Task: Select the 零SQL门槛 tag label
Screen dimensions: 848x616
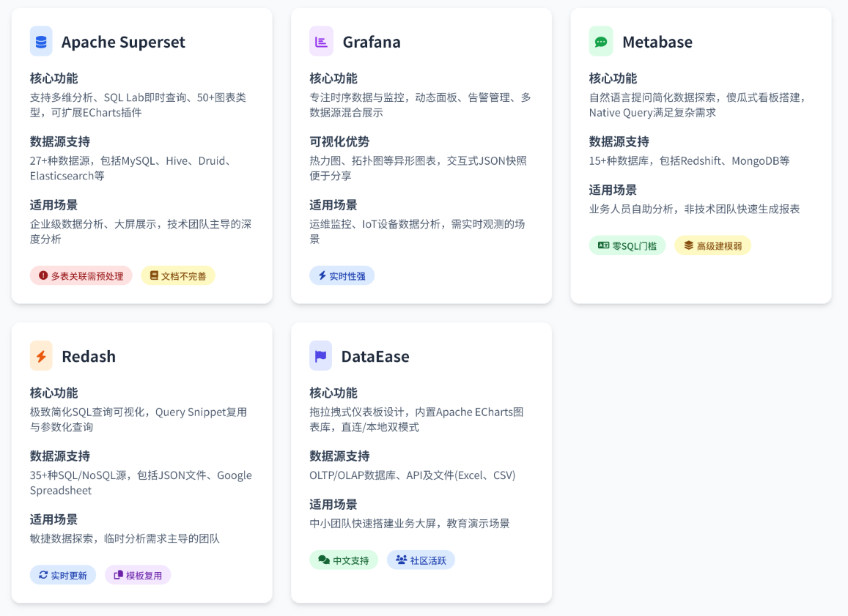Action: pyautogui.click(x=635, y=246)
